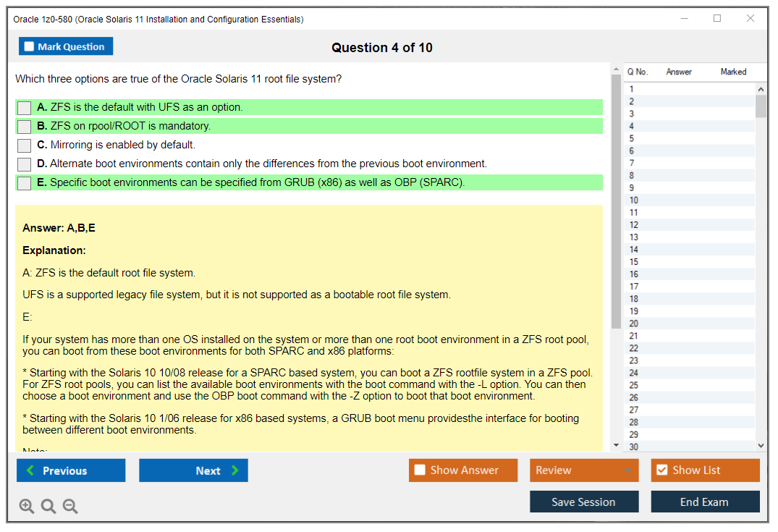Expand the Review dropdown
Screen dimensions: 778x532
click(x=583, y=470)
